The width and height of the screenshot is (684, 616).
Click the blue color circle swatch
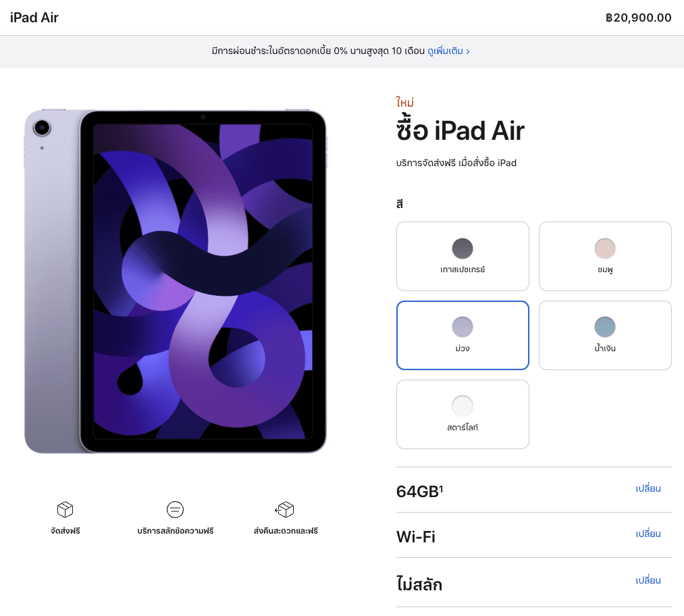[605, 327]
